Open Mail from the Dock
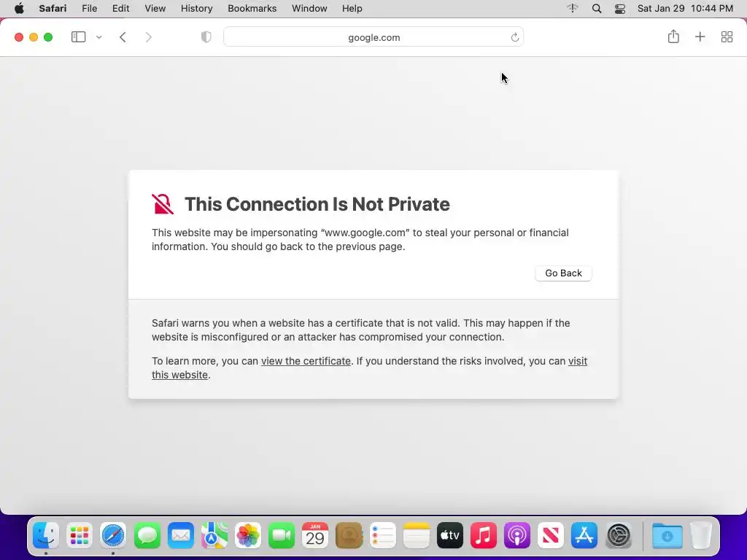The width and height of the screenshot is (747, 560). coord(181,535)
